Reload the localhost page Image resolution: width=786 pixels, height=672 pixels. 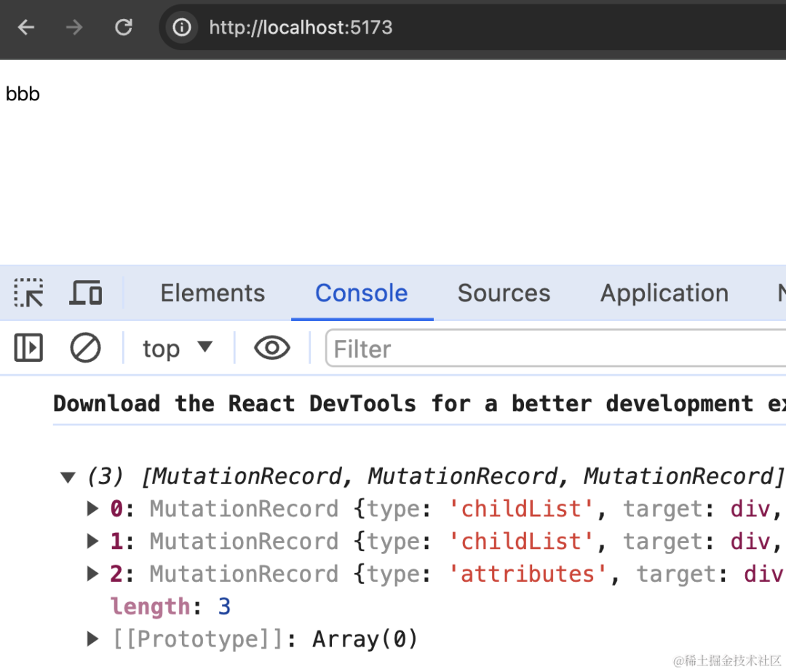click(x=123, y=27)
